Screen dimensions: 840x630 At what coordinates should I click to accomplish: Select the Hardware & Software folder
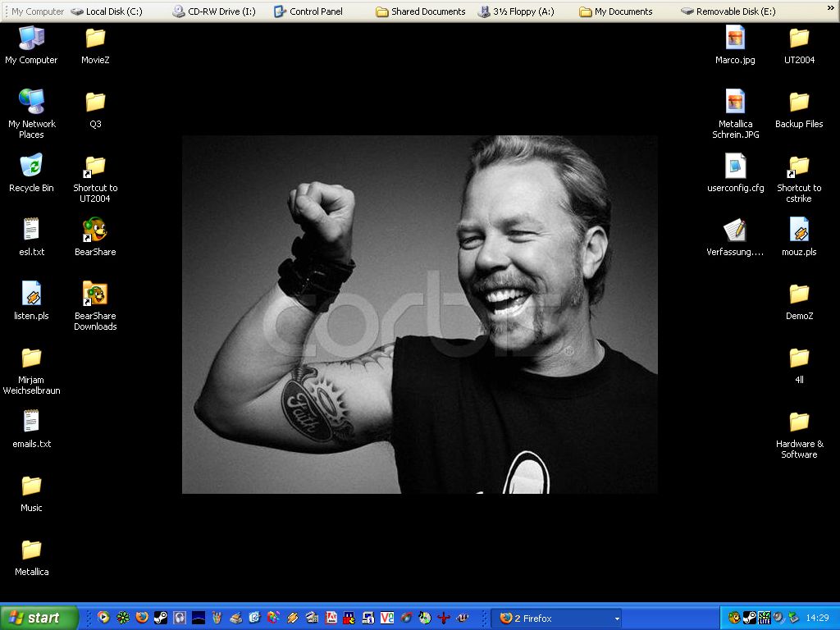[x=799, y=422]
